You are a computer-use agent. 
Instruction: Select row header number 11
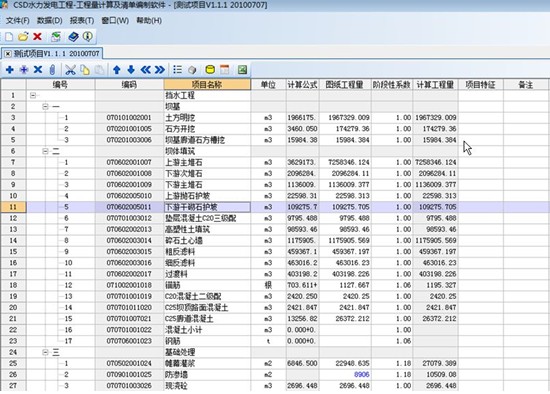click(x=13, y=207)
